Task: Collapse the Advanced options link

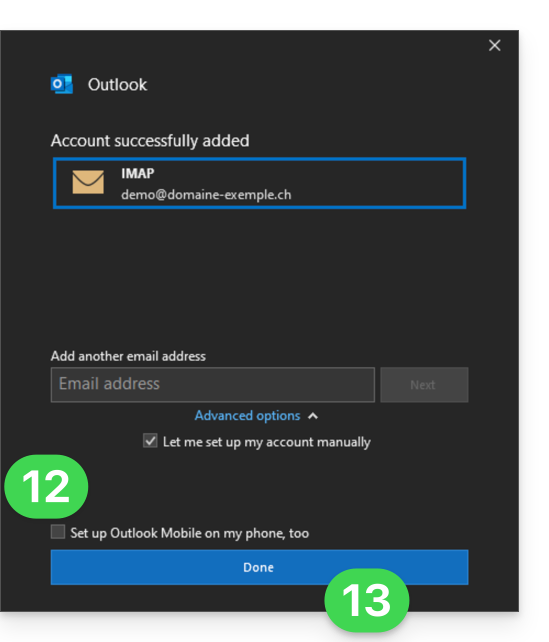Action: 247,416
